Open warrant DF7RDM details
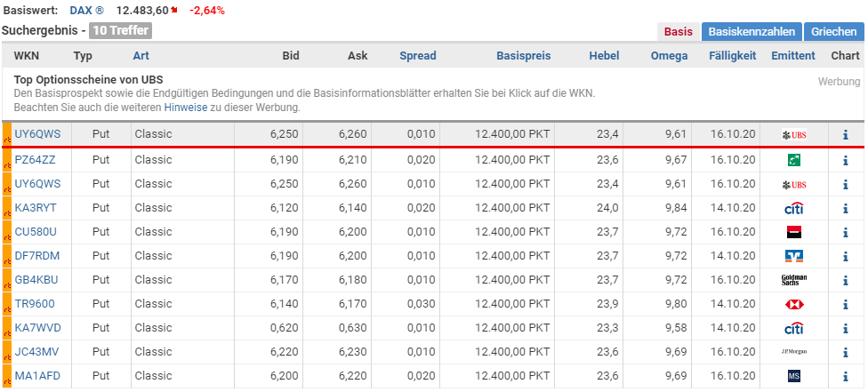Screen dimensions: 868x392 [x=37, y=256]
